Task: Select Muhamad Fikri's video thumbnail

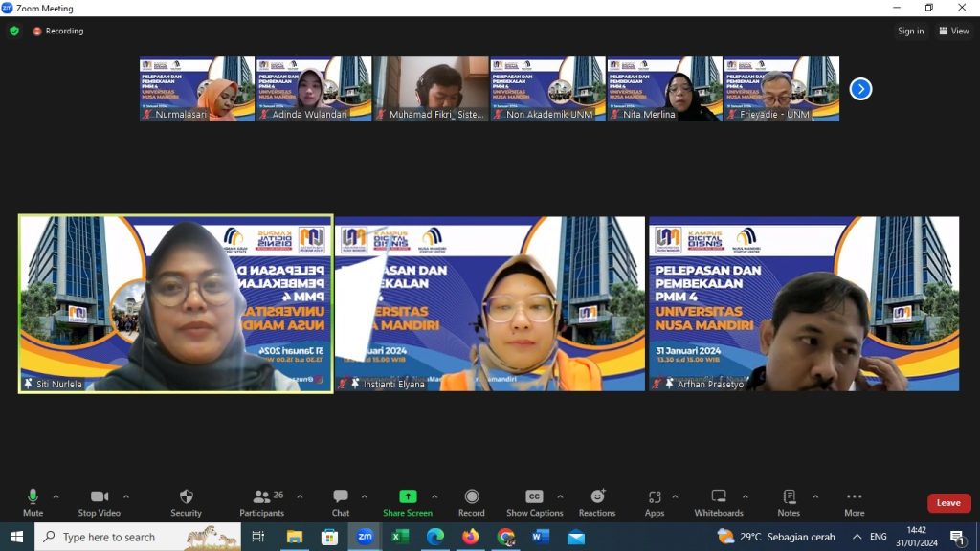Action: (x=431, y=89)
